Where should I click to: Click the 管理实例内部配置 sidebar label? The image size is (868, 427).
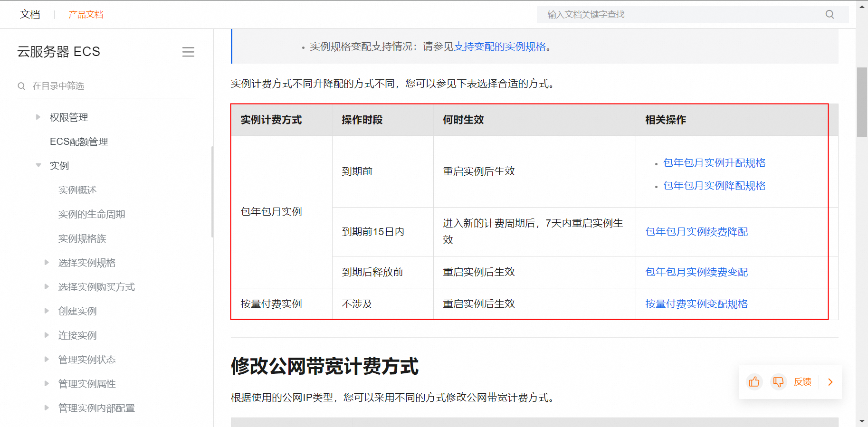click(96, 408)
